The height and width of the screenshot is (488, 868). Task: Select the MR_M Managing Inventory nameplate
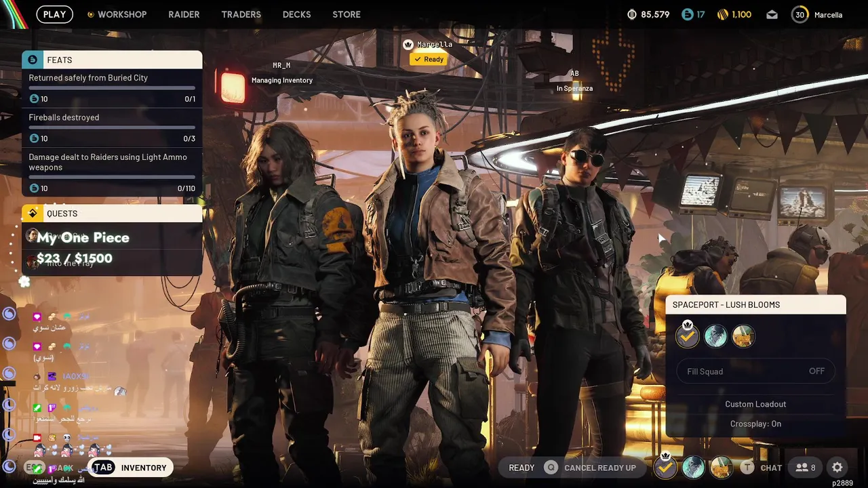coord(281,73)
